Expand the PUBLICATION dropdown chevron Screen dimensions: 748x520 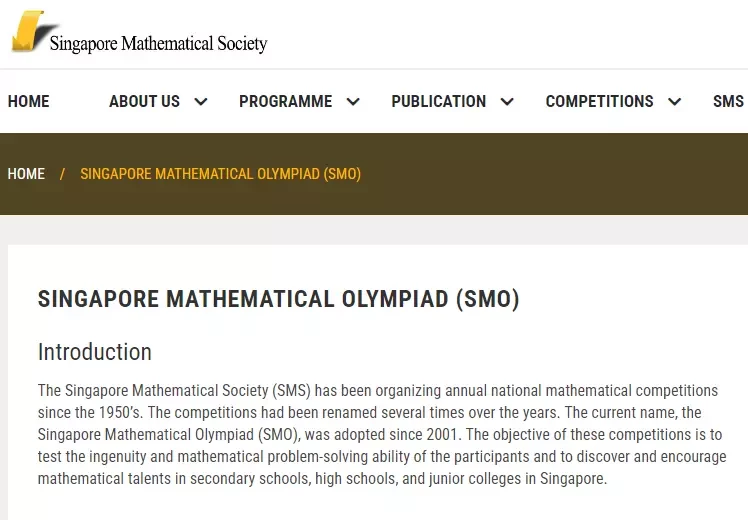(x=507, y=102)
